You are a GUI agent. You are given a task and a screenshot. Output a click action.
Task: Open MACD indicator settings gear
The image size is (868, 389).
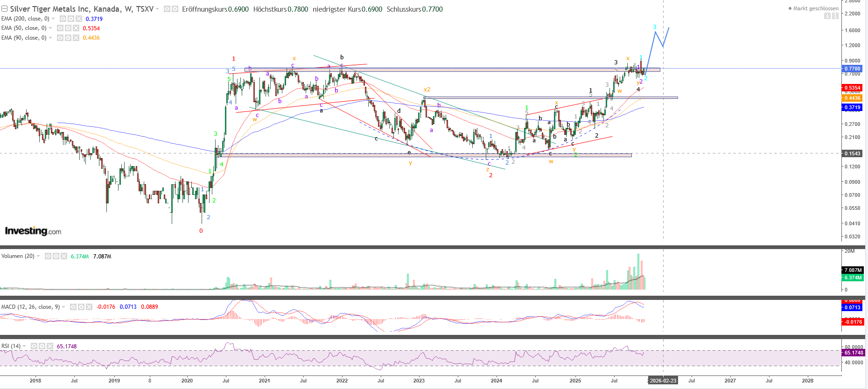point(81,307)
